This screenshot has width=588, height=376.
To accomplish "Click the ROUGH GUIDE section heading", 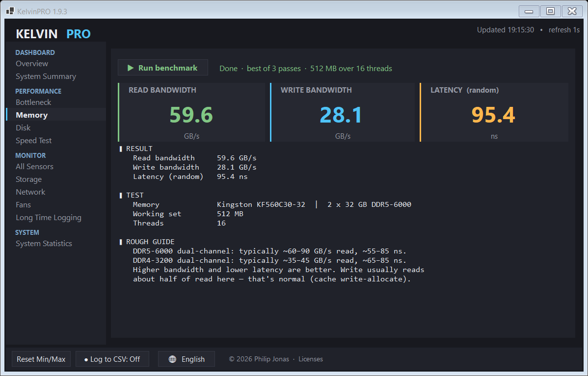I will (x=150, y=242).
